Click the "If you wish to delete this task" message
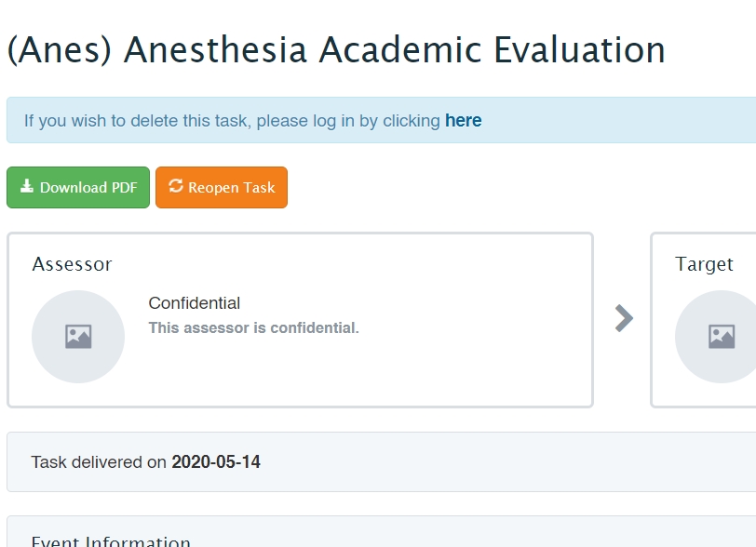 (x=138, y=120)
